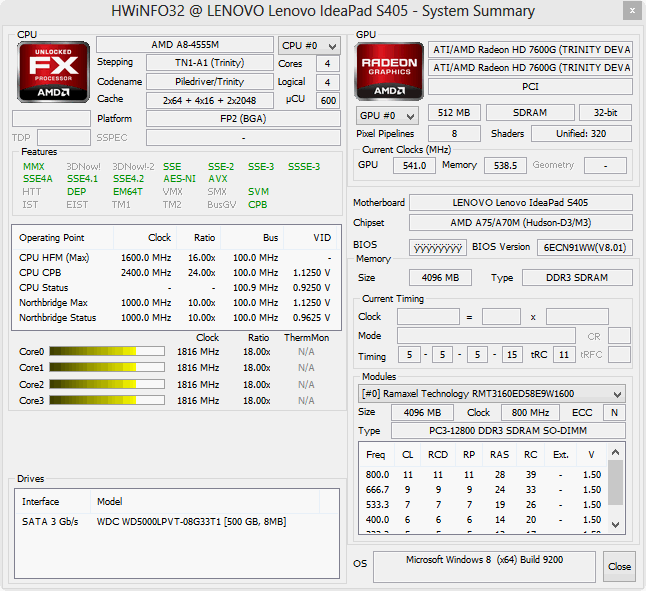Click the ECC field showing N
Viewport: 646px width, 591px height.
(x=614, y=412)
